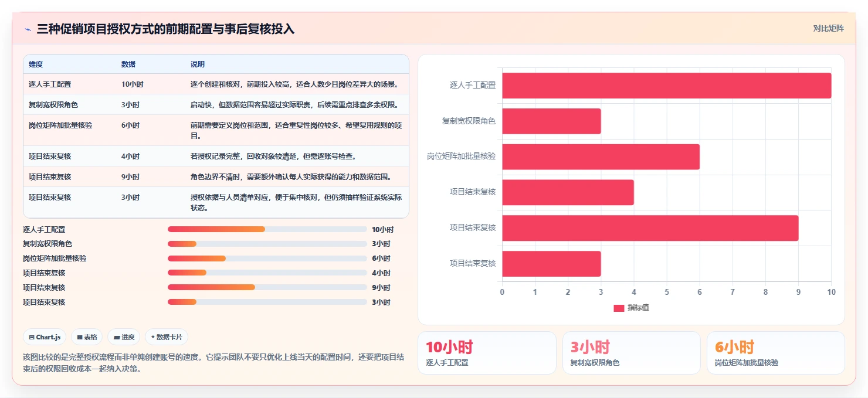Click the summary paragraph starting with 该图比较的是

pyautogui.click(x=213, y=363)
